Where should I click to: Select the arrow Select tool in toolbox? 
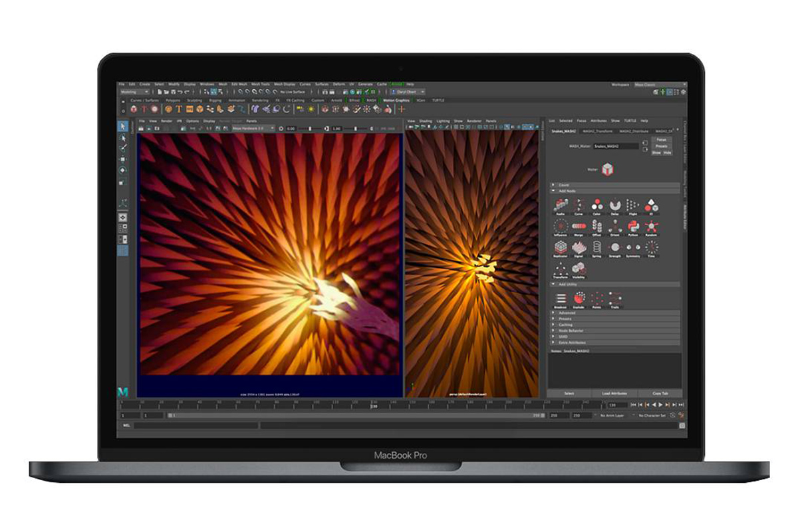122,126
